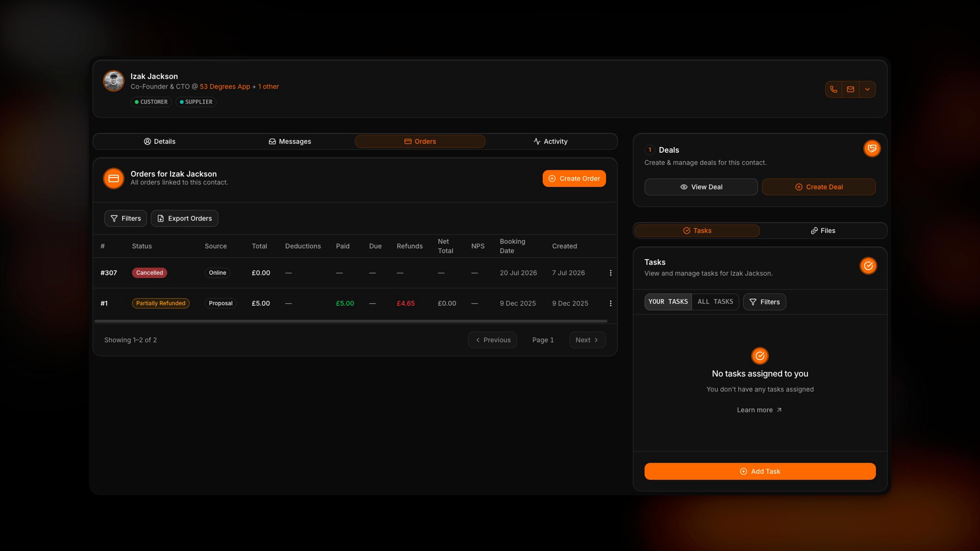Image resolution: width=980 pixels, height=551 pixels.
Task: Click the Booking Date column header
Action: pyautogui.click(x=512, y=246)
